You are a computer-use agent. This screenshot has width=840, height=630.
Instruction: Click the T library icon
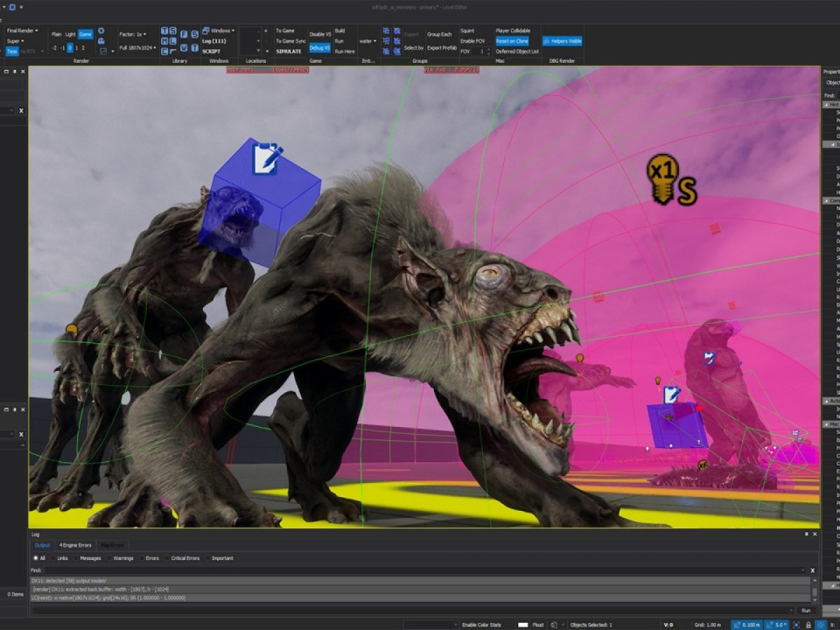[164, 31]
